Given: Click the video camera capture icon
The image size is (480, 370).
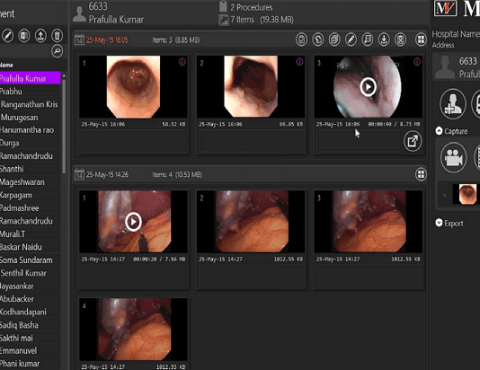Looking at the screenshot, I should pos(453,157).
